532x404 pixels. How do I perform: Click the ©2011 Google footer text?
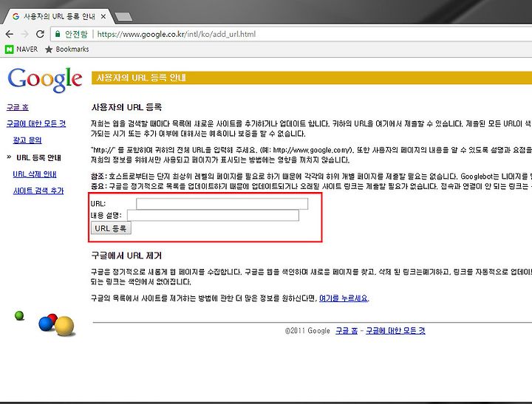[x=307, y=331]
